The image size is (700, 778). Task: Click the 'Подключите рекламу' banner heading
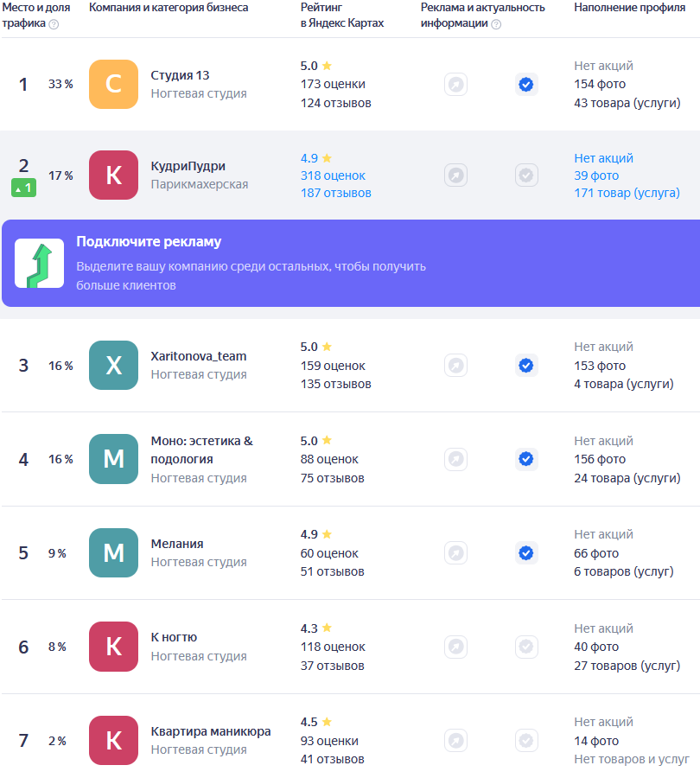149,242
